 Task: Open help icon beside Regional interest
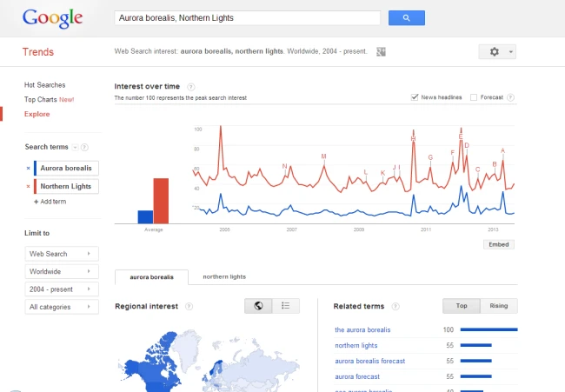189,306
